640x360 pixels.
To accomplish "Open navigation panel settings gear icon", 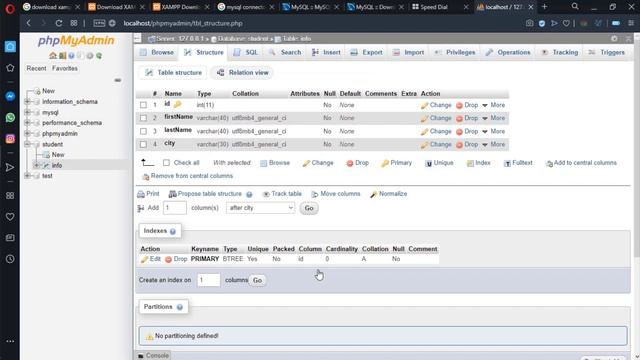I will click(90, 56).
